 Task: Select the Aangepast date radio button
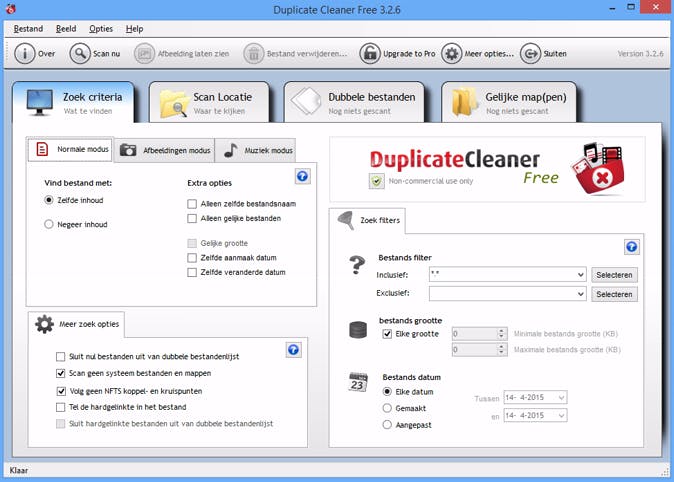tap(387, 425)
